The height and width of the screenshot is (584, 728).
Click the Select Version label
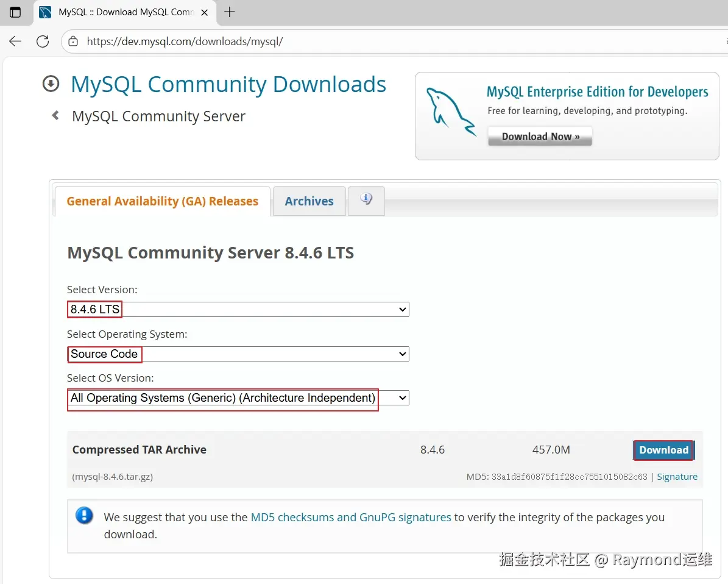coord(102,290)
